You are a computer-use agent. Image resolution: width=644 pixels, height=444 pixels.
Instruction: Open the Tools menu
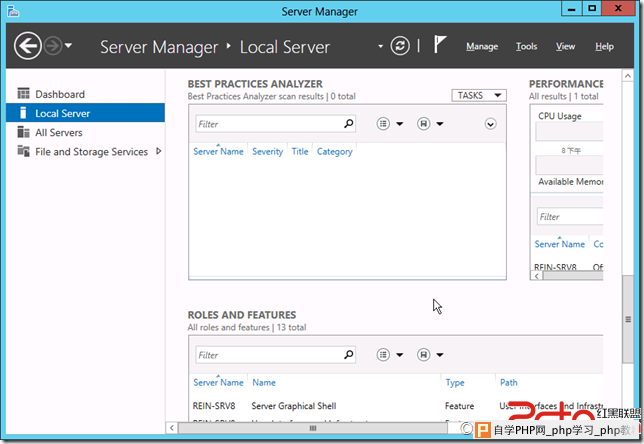click(527, 46)
